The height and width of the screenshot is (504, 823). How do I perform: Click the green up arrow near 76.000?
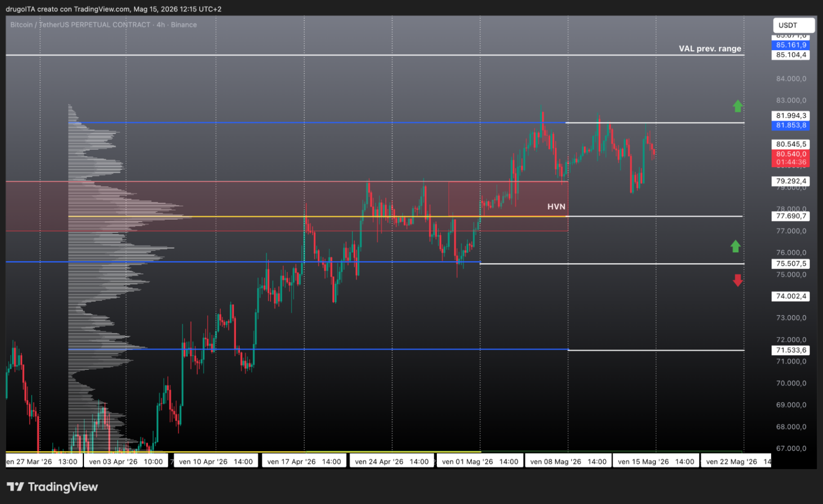click(735, 246)
